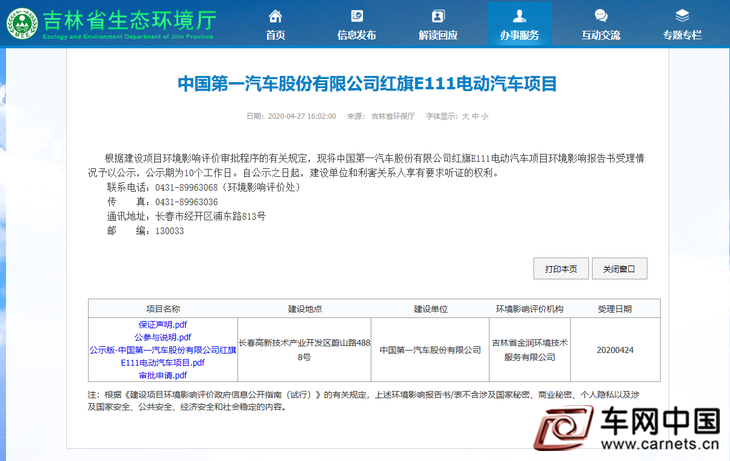Open the 公参与说明.pdf link
The height and width of the screenshot is (461, 730).
pyautogui.click(x=162, y=337)
